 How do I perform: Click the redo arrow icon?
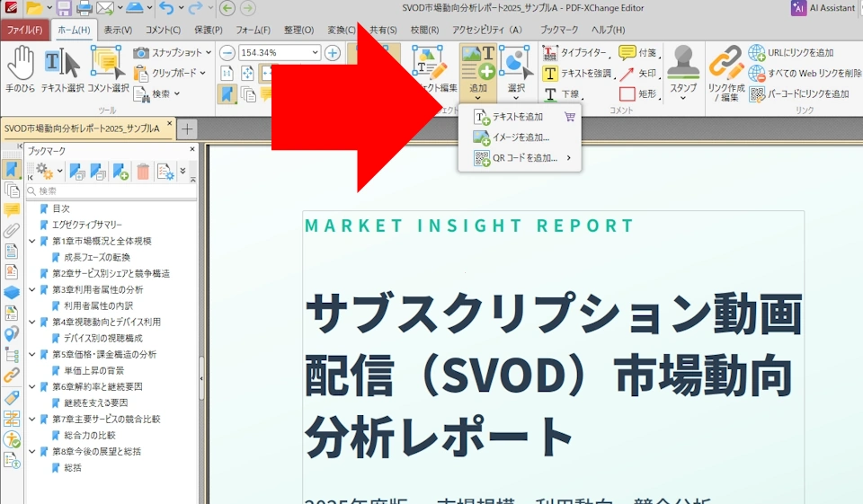click(195, 8)
